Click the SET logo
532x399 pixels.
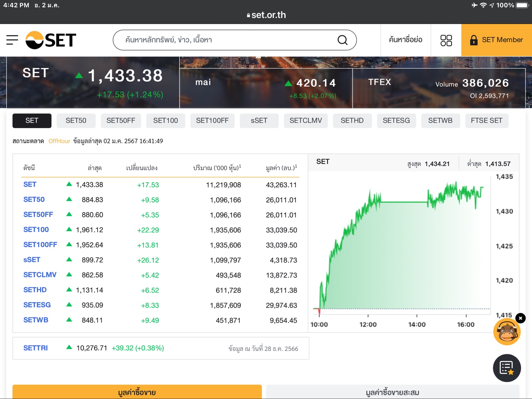(x=51, y=40)
